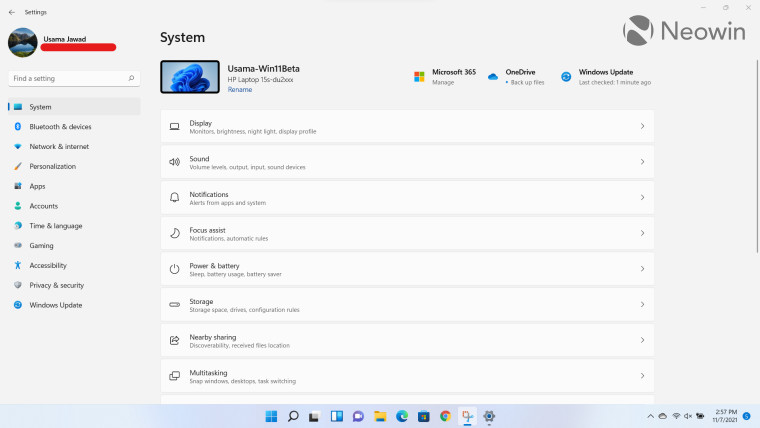Expand the Storage row chevron
This screenshot has height=428, width=760.
coord(642,304)
